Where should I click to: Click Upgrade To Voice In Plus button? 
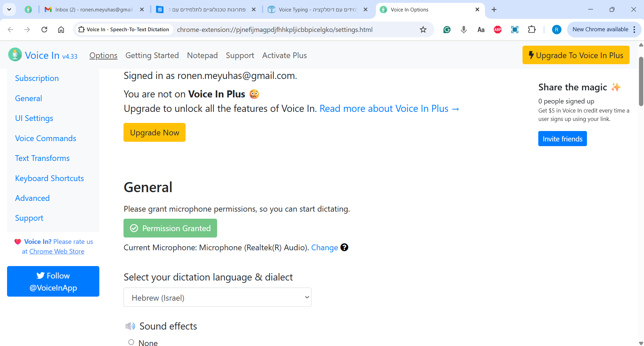[x=576, y=55]
